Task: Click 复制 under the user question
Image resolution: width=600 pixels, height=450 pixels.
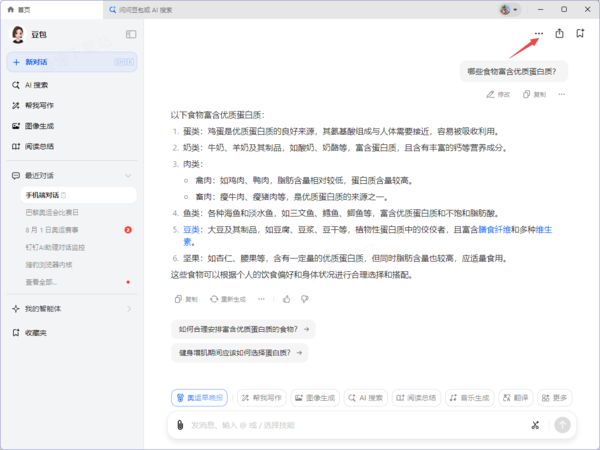Action: 535,95
